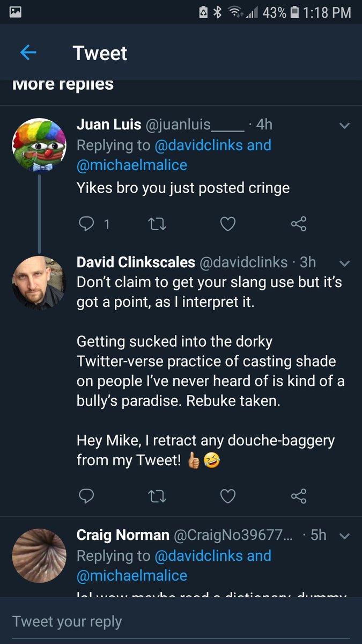
Task: Open options chevron on David Clinkscales's tweet
Action: pos(344,264)
